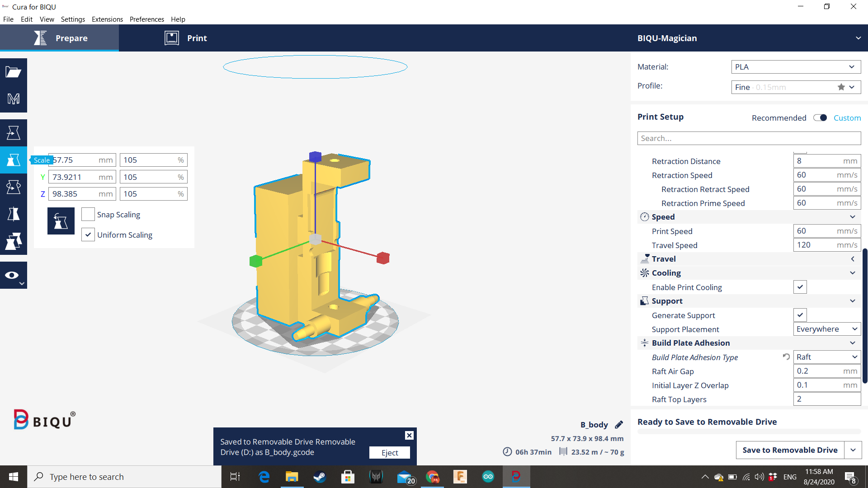Open the Support Blocker tool
Viewport: 868px width, 488px height.
[x=14, y=241]
